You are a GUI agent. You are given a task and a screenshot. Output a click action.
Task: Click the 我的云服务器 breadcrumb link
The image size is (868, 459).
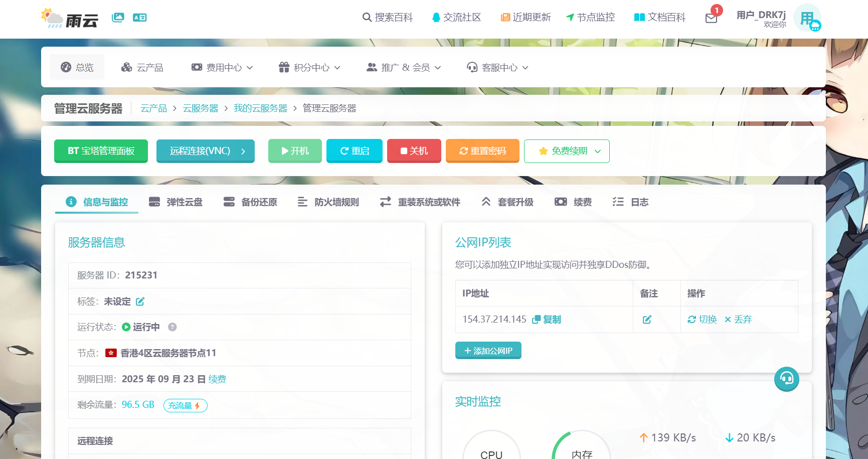260,108
